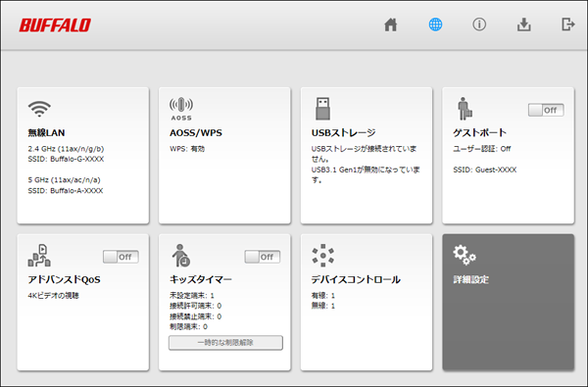Click the guest traveler icon
Viewport: 588px width, 387px height.
click(x=465, y=109)
